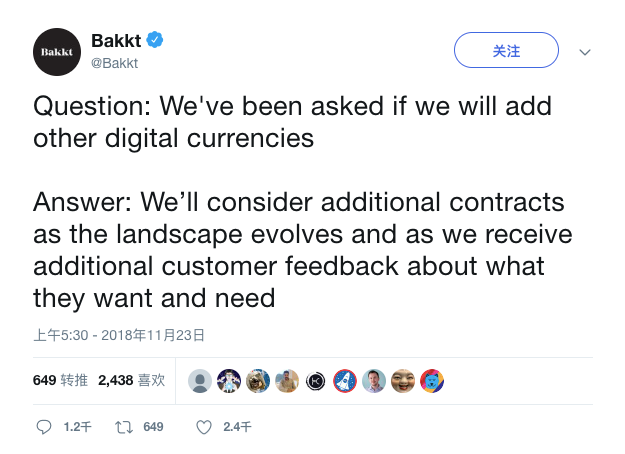
Task: Click the reply speech bubble icon
Action: pyautogui.click(x=44, y=427)
